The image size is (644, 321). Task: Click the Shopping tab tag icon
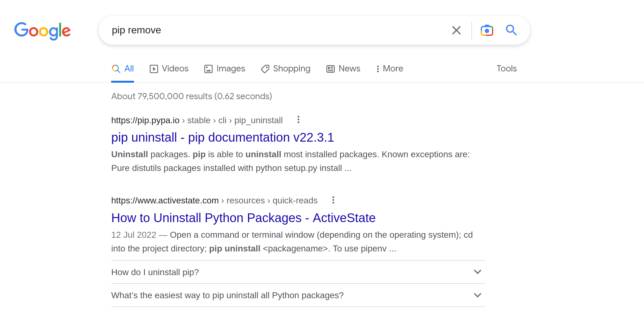(x=265, y=69)
